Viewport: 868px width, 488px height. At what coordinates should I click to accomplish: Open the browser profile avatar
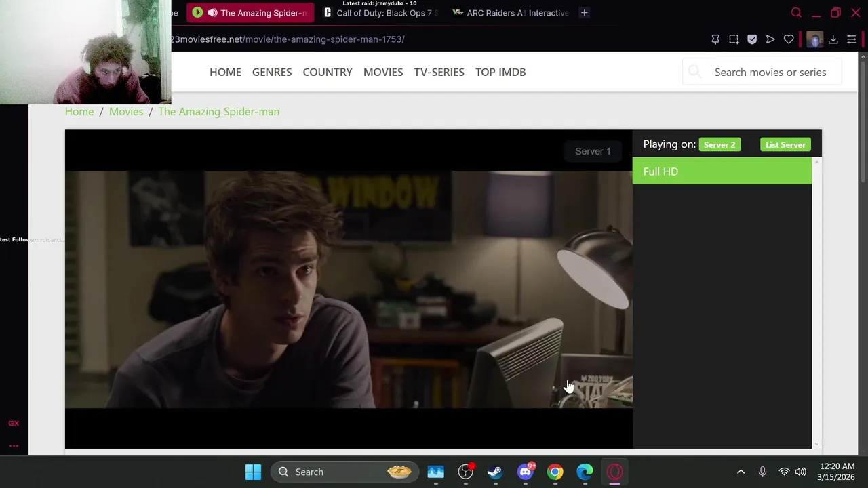[x=814, y=39]
